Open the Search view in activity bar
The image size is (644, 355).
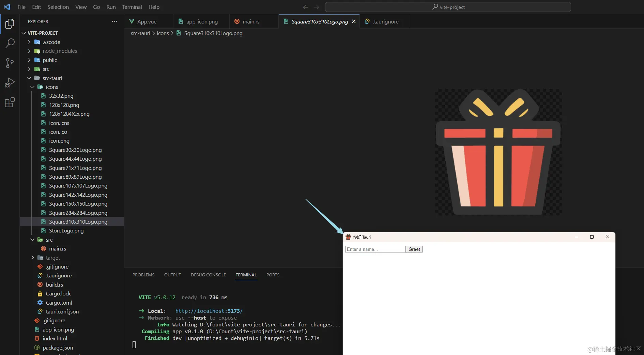10,43
